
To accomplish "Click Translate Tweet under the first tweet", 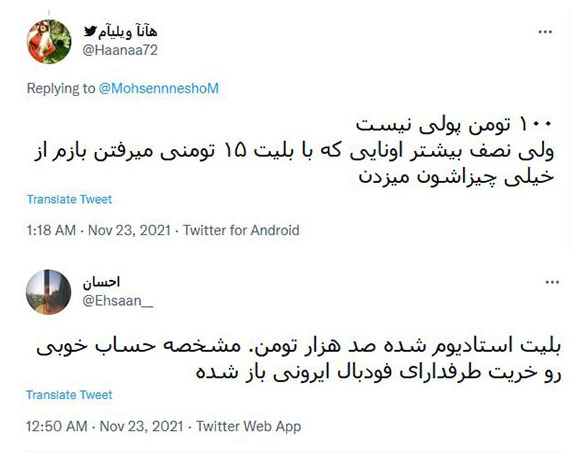I will pyautogui.click(x=69, y=199).
